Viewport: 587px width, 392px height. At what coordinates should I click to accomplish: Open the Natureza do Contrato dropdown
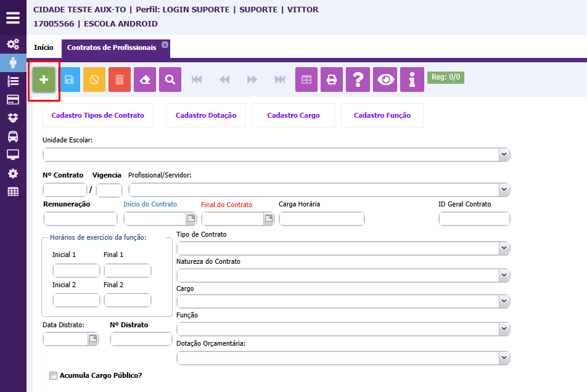504,275
